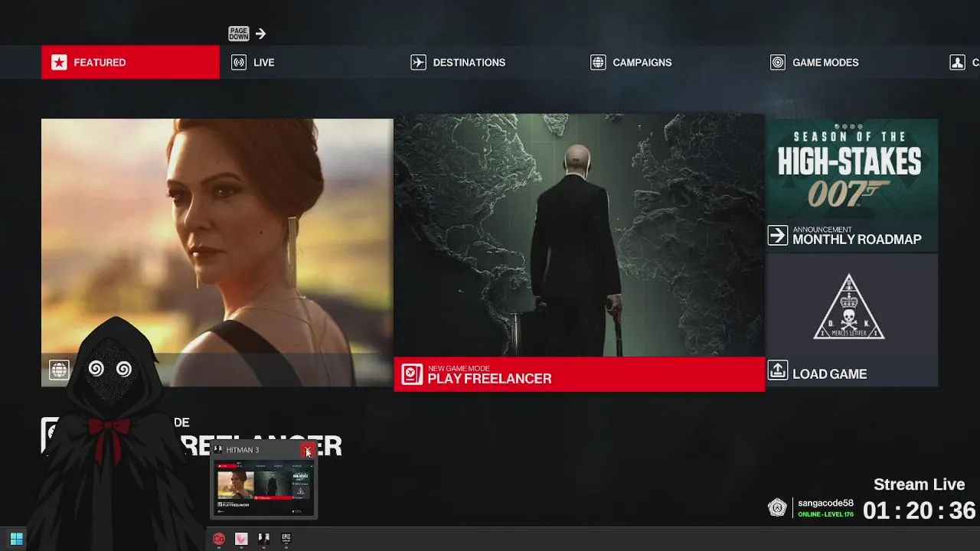This screenshot has width=980, height=551.
Task: Click the Hitman taskbar icon
Action: (263, 539)
